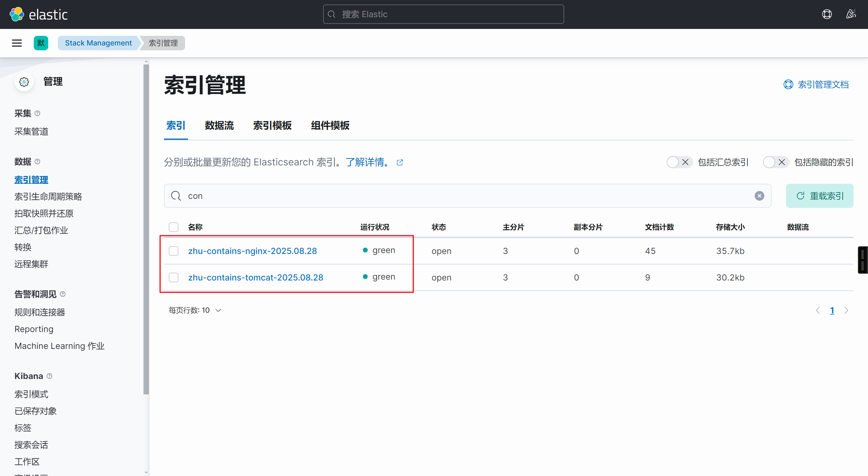Image resolution: width=868 pixels, height=476 pixels.
Task: Click the 管理 gear icon
Action: click(24, 82)
